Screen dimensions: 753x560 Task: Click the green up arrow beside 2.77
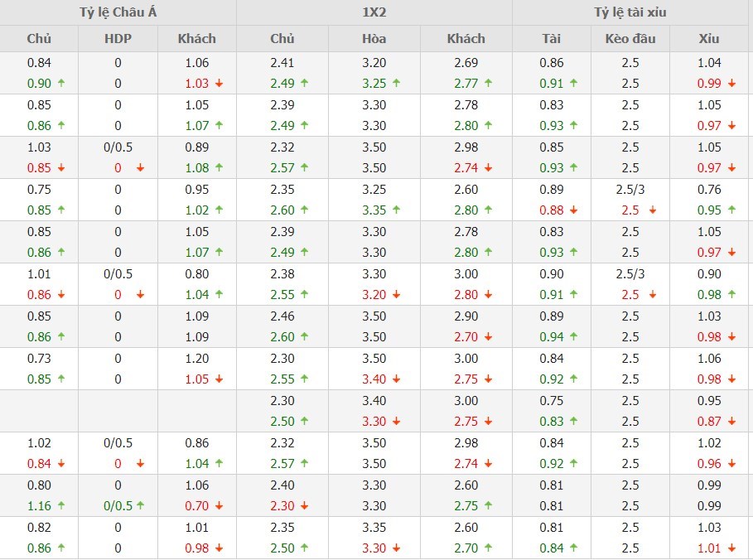point(489,83)
